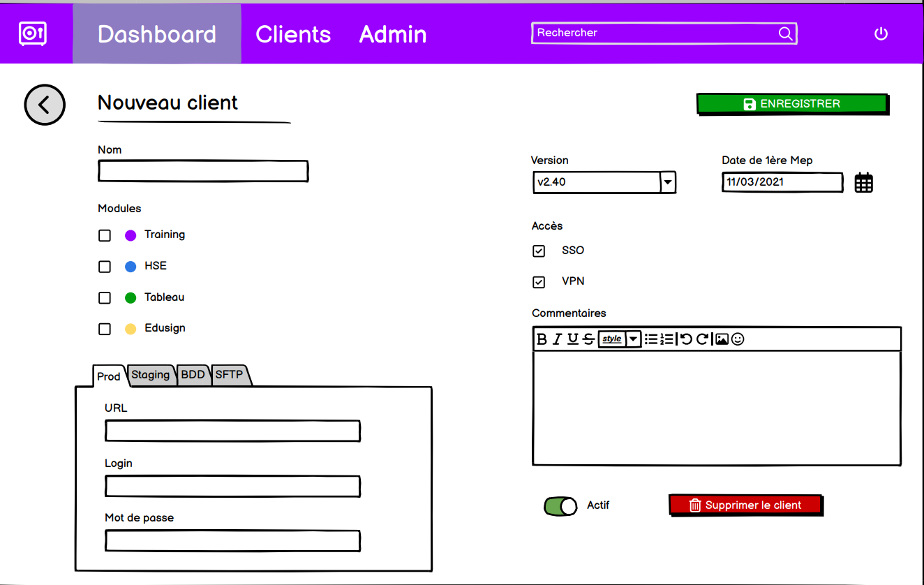
Task: Click the undo icon in the comment toolbar
Action: (x=685, y=339)
